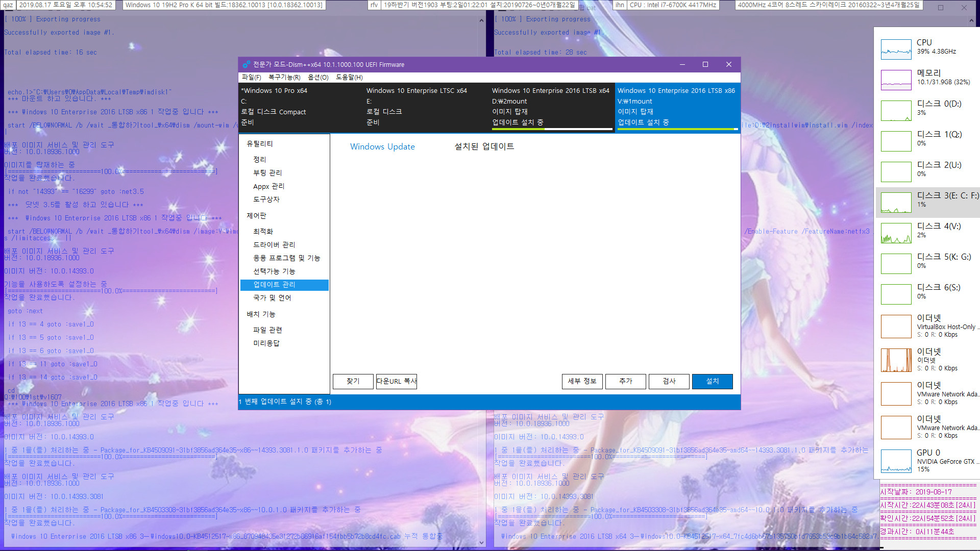Viewport: 980px width, 551px height.
Task: Click the date-time display in top bar
Action: (x=66, y=5)
